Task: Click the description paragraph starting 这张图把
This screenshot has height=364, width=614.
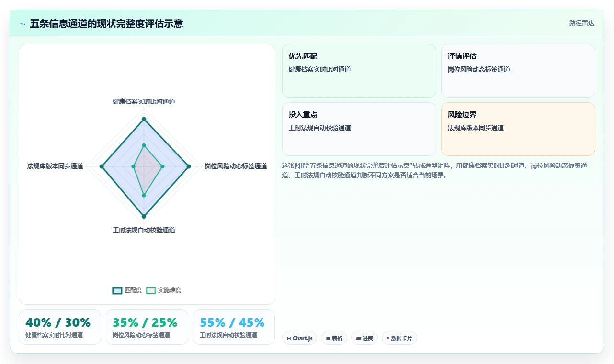Action: [x=434, y=170]
